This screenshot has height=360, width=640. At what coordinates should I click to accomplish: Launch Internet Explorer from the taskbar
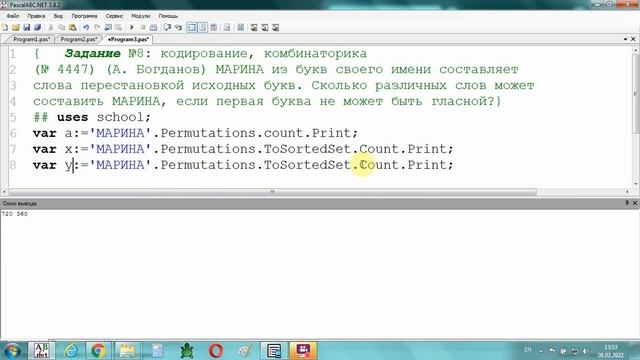71,351
